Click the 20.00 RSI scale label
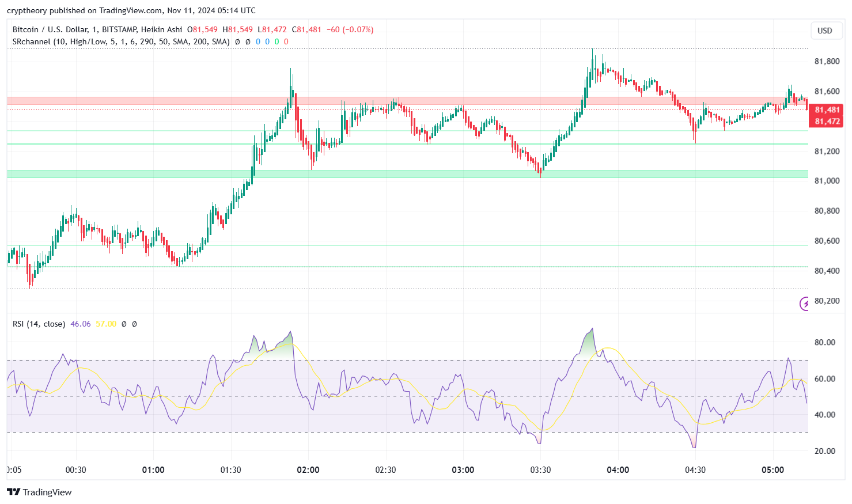This screenshot has height=504, width=852. (x=824, y=451)
